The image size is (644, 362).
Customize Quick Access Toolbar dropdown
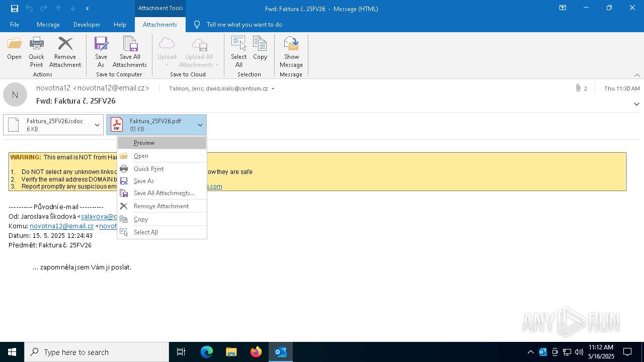(x=88, y=9)
